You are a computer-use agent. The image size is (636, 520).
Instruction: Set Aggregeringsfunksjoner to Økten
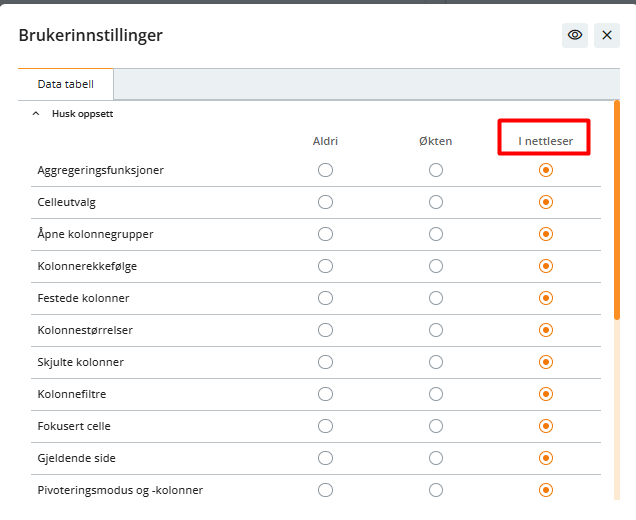tap(436, 170)
